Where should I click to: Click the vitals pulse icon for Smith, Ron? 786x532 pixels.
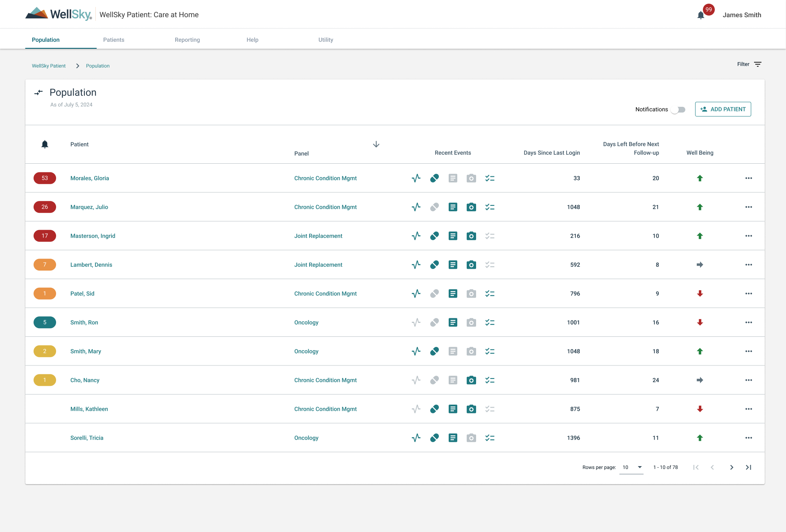tap(416, 322)
